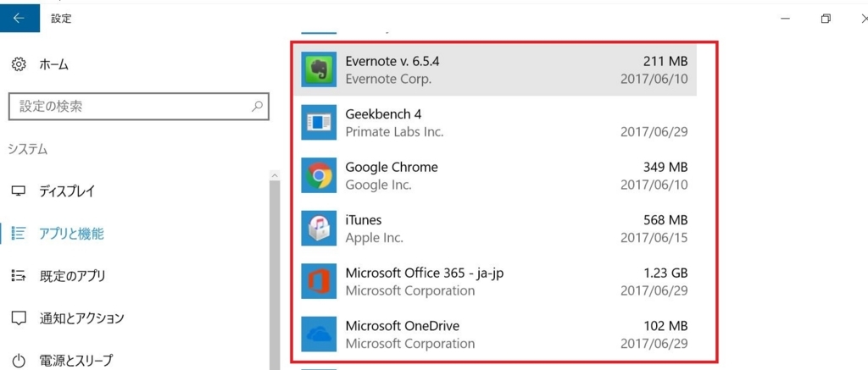This screenshot has height=370, width=868.
Task: Click the アプリと機能 list icon
Action: coord(19,234)
